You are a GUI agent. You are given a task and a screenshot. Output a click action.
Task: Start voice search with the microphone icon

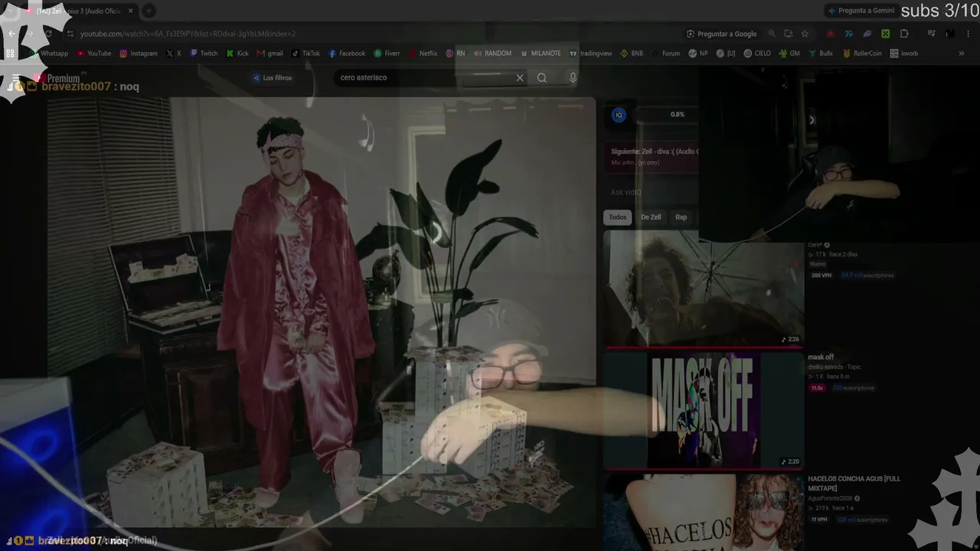(x=573, y=77)
